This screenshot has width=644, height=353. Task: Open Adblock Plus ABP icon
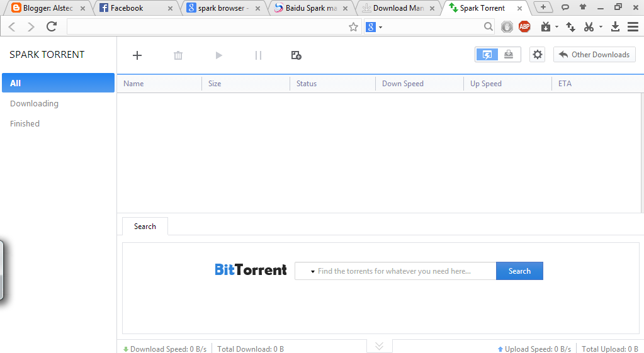[524, 26]
